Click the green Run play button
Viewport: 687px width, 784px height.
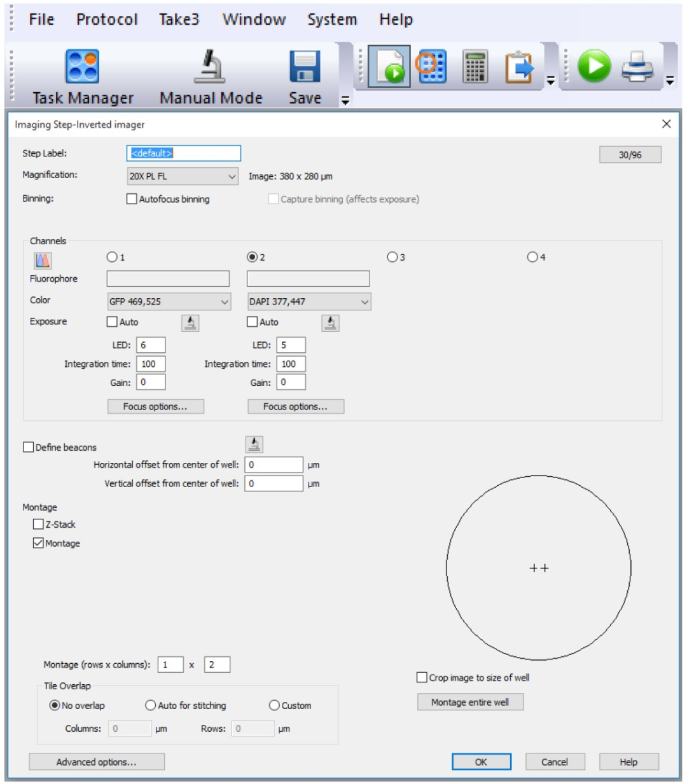(x=593, y=66)
